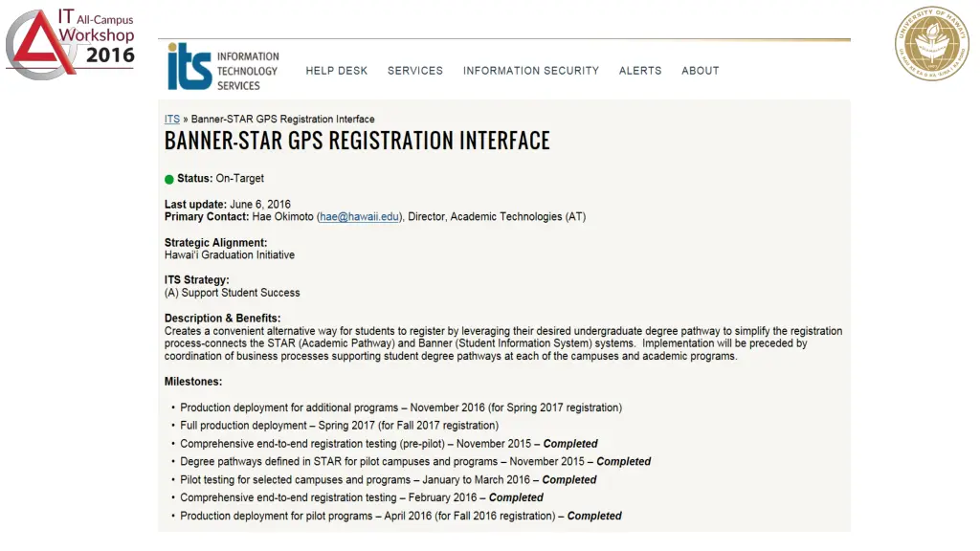Click the Banner-STAR GPS Registration Interface heading

click(357, 141)
